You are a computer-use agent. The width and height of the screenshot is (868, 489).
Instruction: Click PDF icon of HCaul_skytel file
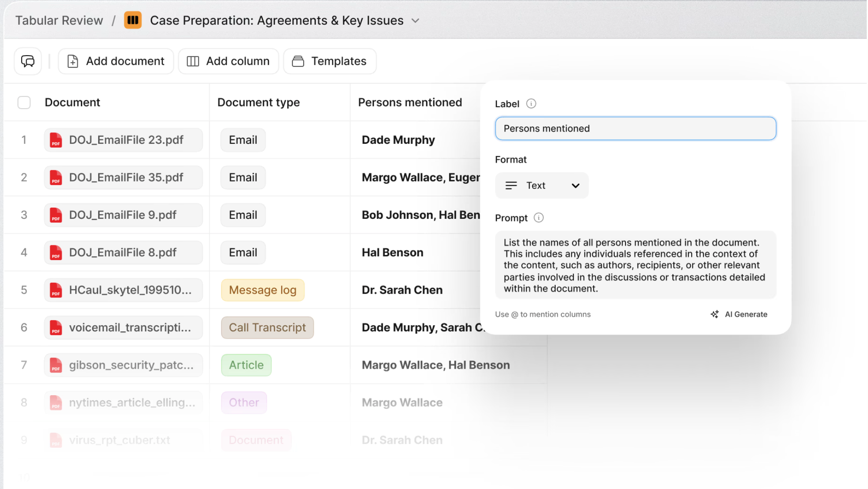(x=56, y=290)
